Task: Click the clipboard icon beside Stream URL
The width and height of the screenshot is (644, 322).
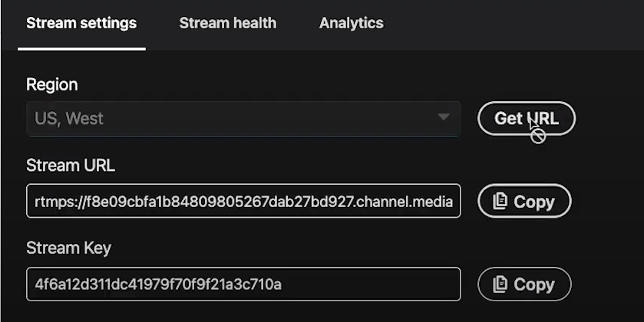Action: [500, 202]
